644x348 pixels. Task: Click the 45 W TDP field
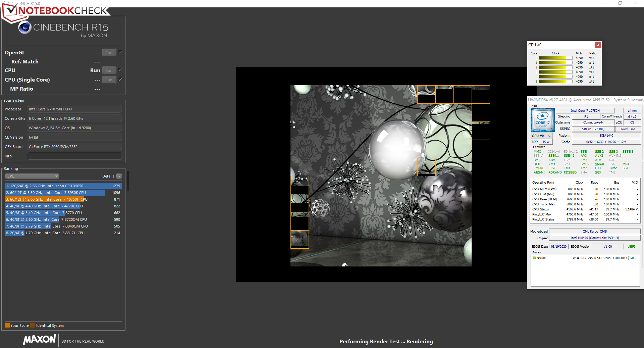tap(546, 142)
